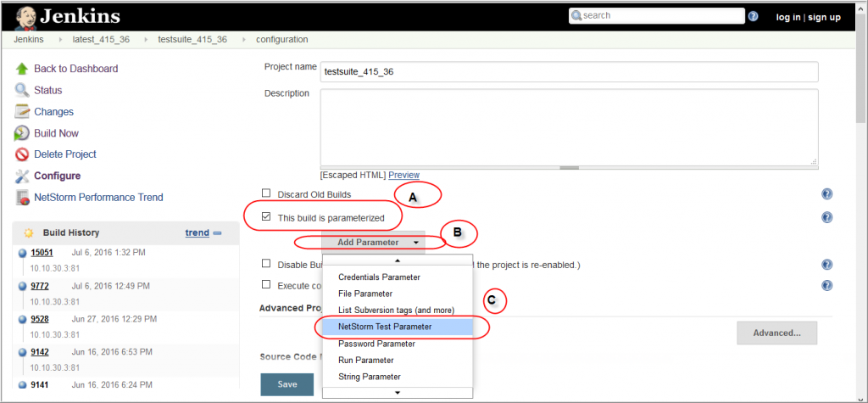Choose NetStorm Test Parameter
Image resolution: width=868 pixels, height=403 pixels.
click(x=398, y=327)
